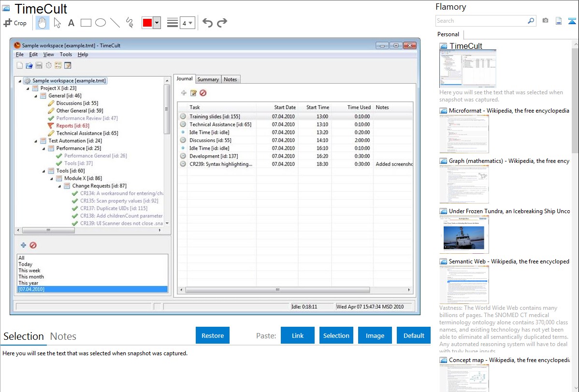Undo the last annotation
The image size is (579, 392).
click(x=207, y=23)
